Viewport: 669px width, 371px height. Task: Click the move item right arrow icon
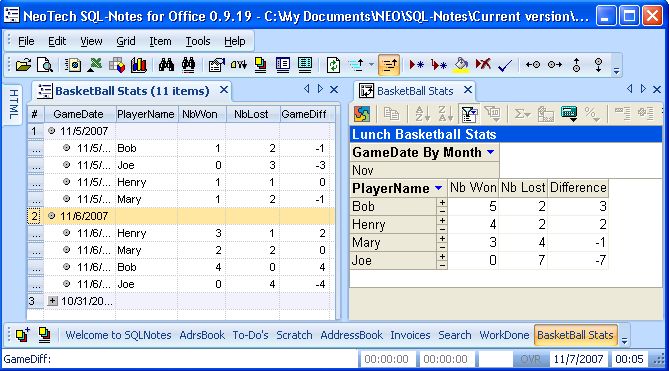click(x=555, y=65)
